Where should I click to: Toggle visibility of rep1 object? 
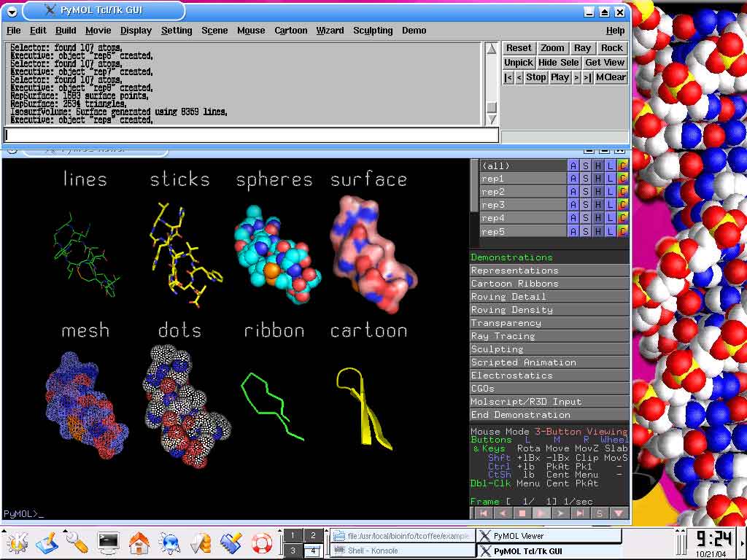[522, 179]
